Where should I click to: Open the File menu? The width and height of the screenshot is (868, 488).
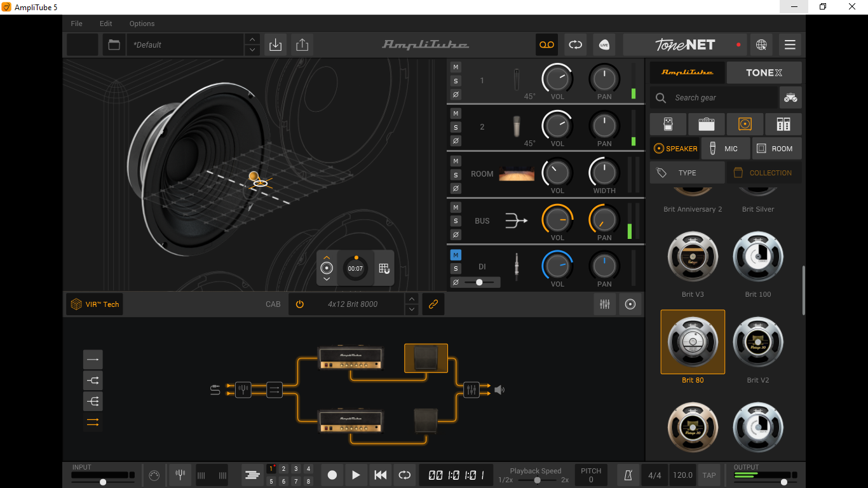(x=76, y=24)
